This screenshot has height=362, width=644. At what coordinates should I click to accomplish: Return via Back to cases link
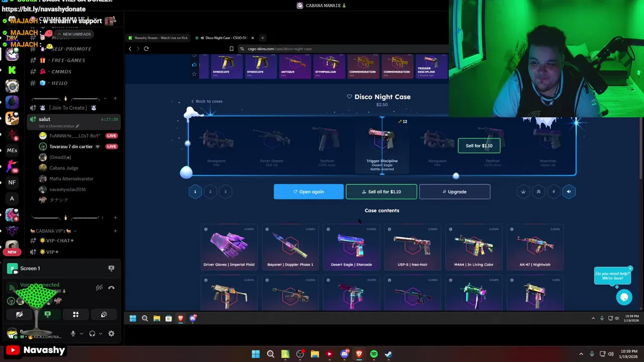[207, 101]
